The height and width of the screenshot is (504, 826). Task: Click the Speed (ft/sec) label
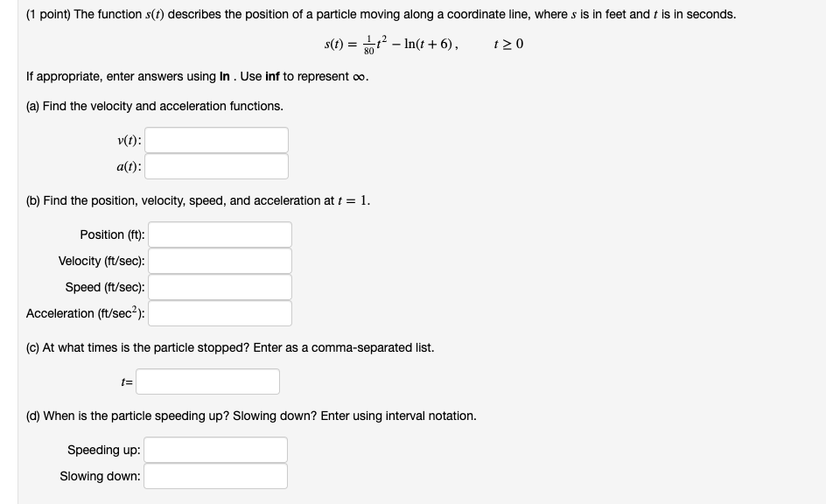coord(106,287)
